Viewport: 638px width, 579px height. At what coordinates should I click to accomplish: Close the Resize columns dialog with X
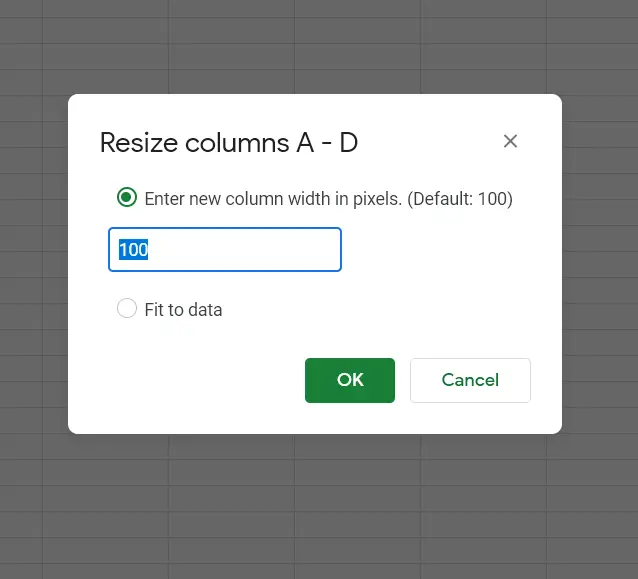(510, 141)
